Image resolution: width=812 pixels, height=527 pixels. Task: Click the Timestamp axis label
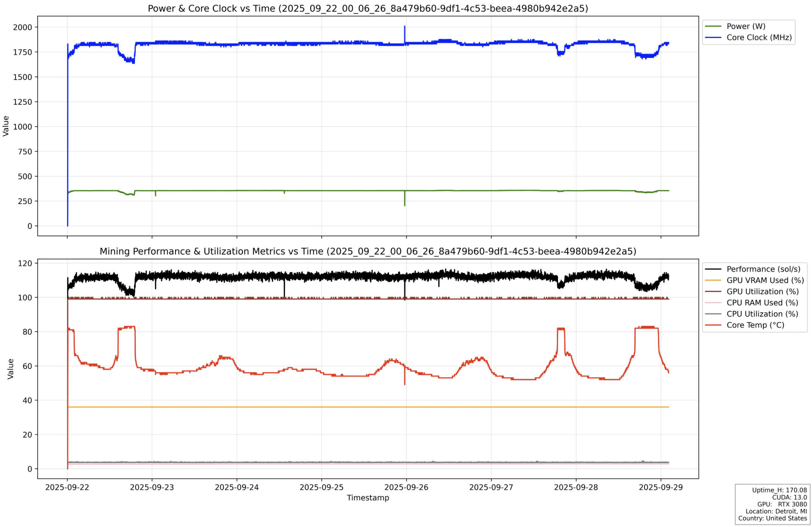[368, 498]
